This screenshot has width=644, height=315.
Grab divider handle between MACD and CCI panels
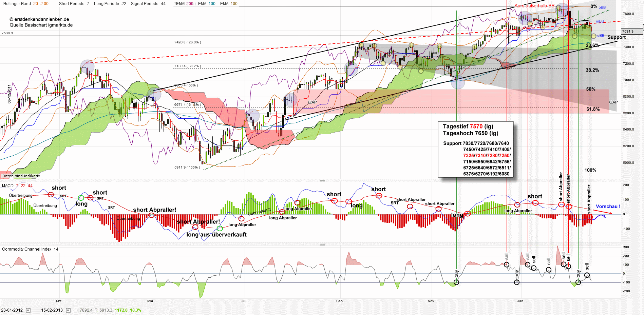[x=322, y=244]
